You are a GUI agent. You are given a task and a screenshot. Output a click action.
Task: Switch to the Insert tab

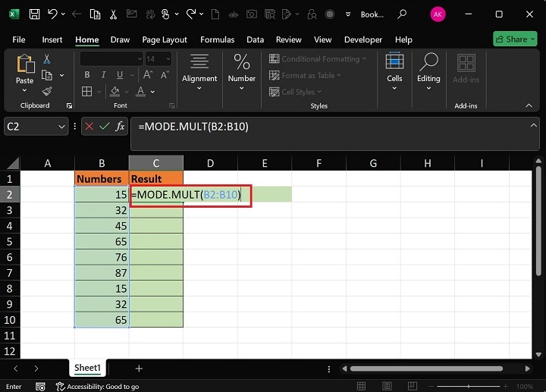(x=52, y=39)
